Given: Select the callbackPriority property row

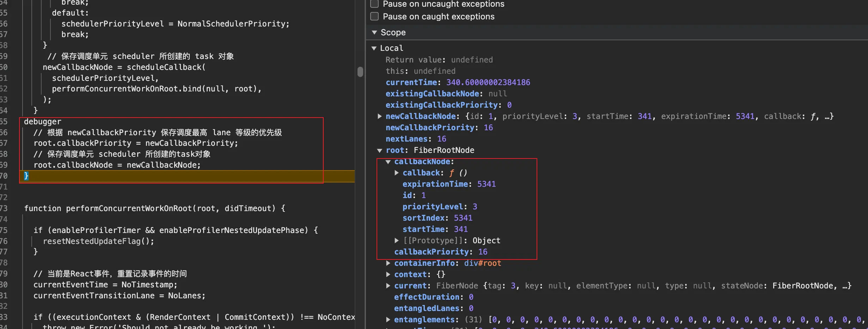Looking at the screenshot, I should click(432, 252).
